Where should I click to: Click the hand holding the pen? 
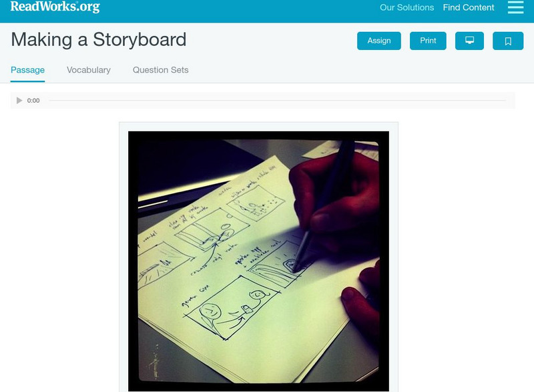[x=336, y=202]
